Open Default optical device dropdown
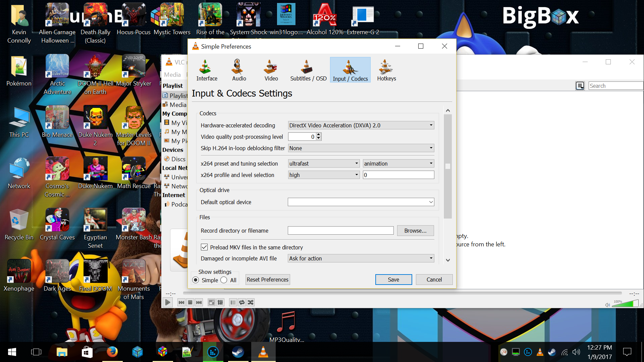644x362 pixels. tap(361, 202)
